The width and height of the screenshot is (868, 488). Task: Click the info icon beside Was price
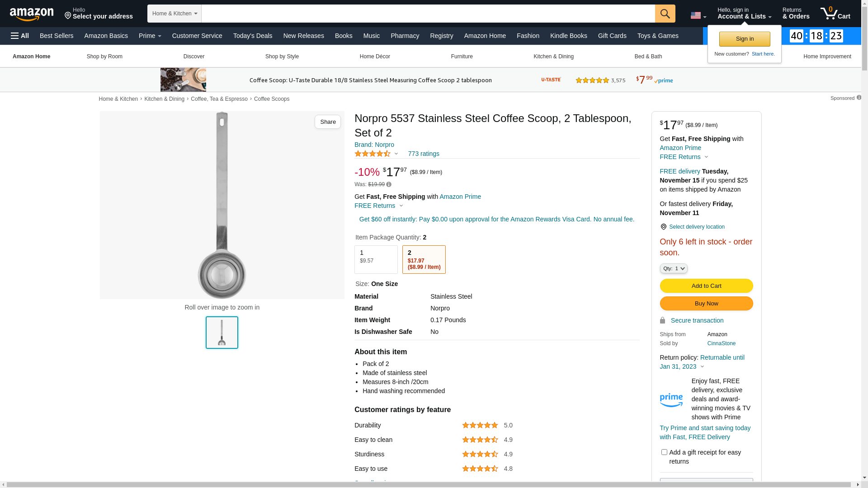389,184
